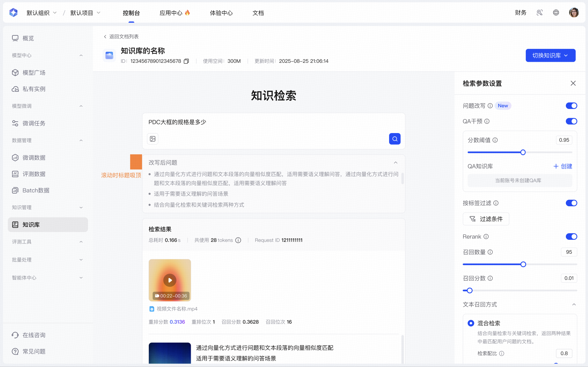Disable the 问题改写 toggle
Image resolution: width=588 pixels, height=367 pixels.
pos(571,106)
